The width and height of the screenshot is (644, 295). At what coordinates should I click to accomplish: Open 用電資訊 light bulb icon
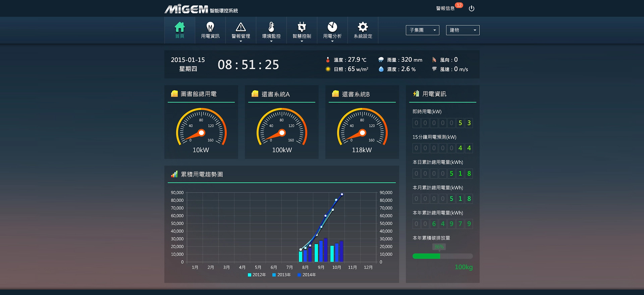coord(210,27)
